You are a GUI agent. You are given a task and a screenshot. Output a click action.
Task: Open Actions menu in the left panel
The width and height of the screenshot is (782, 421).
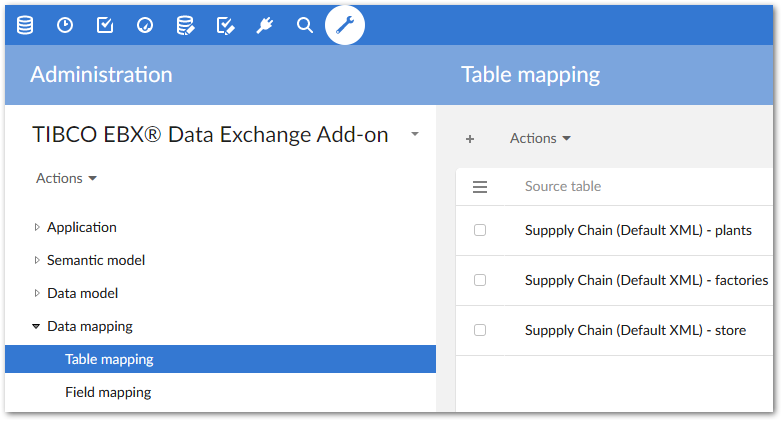click(x=66, y=178)
